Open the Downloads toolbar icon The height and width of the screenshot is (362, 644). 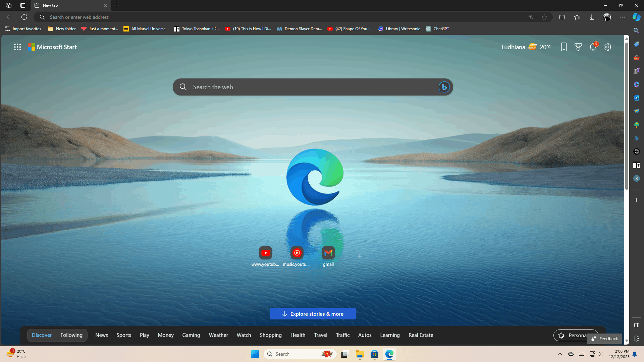pos(592,17)
